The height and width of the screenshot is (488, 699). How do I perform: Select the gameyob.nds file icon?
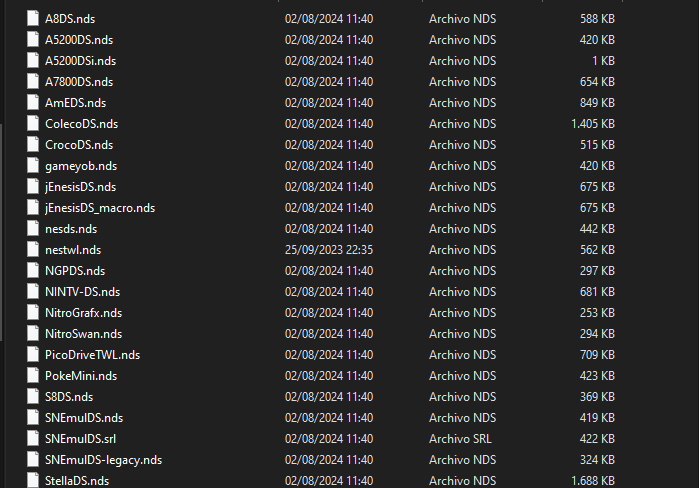(33, 166)
